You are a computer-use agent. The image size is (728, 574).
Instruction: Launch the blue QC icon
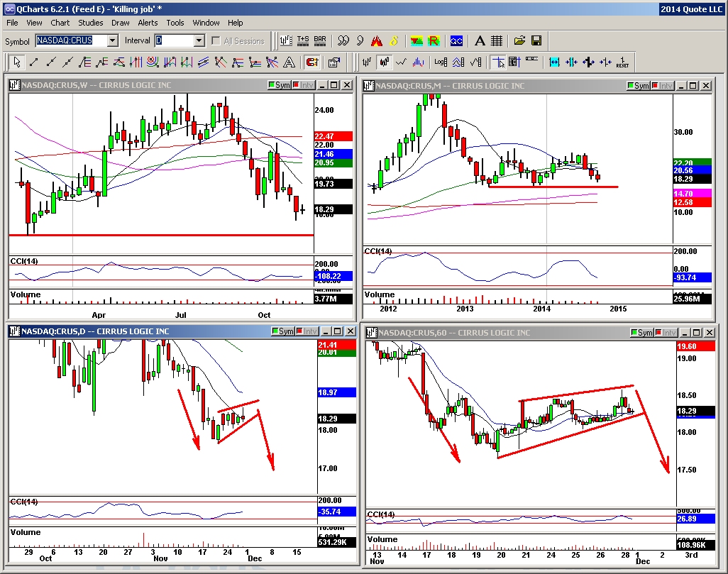pyautogui.click(x=456, y=41)
